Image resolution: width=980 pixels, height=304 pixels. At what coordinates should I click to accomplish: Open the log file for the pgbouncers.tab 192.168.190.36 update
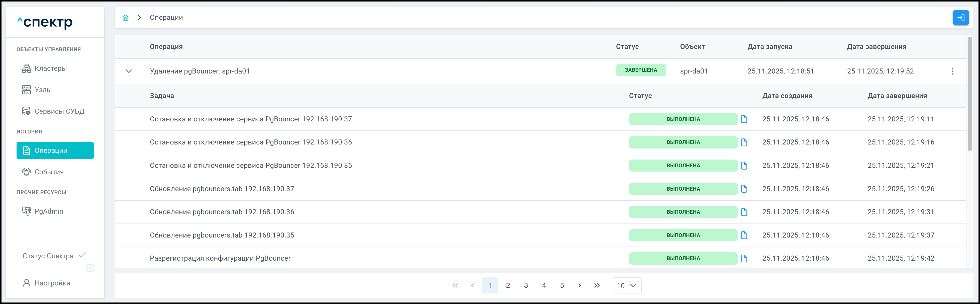[744, 212]
